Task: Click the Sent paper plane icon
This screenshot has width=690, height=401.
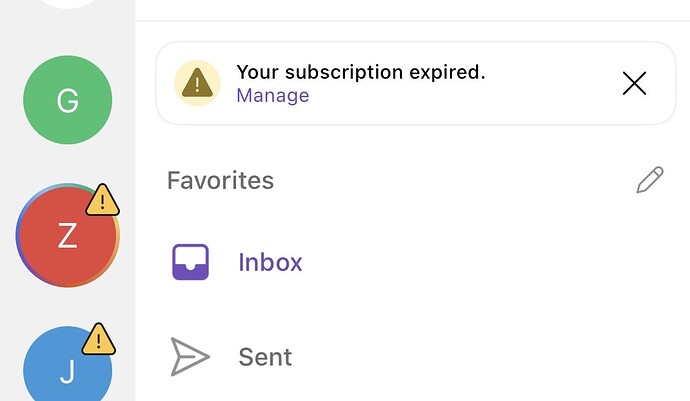Action: click(190, 357)
